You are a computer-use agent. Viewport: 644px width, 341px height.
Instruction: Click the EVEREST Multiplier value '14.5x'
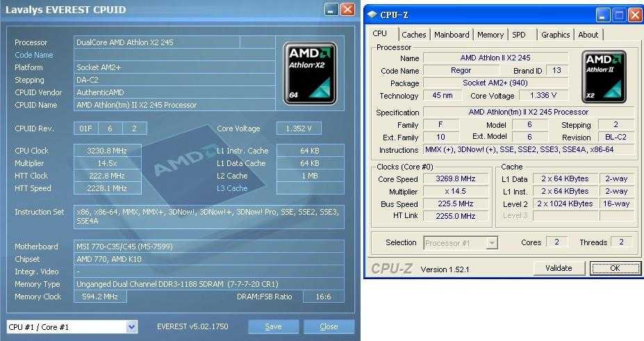[x=107, y=163]
